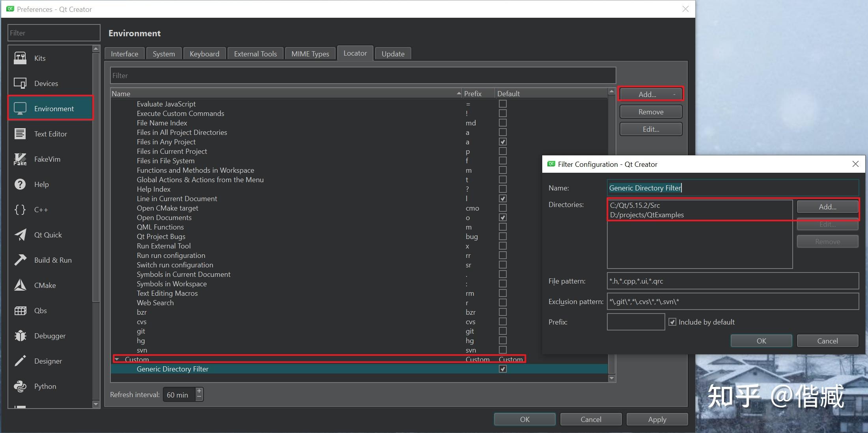Edit the Exclusion pattern field
This screenshot has height=433, width=868.
733,301
